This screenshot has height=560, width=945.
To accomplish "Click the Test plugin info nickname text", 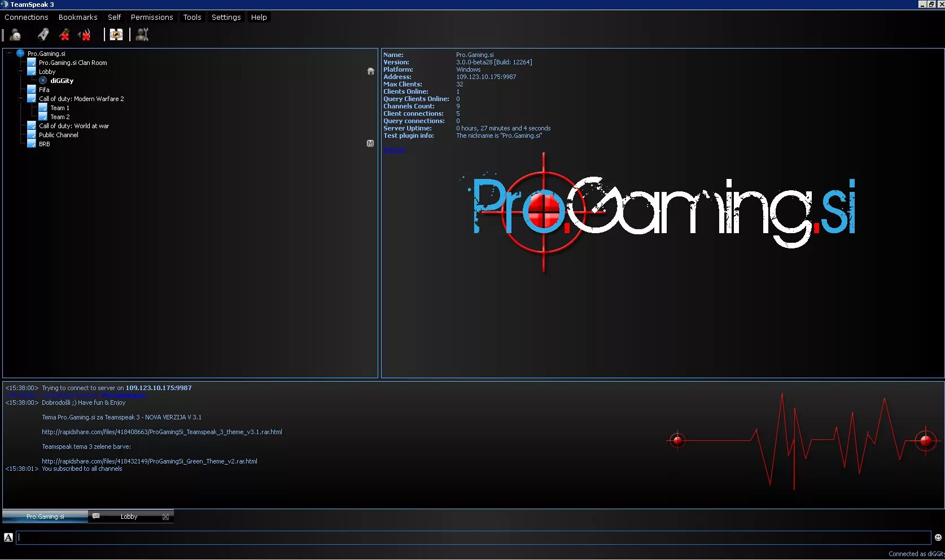I will click(x=499, y=135).
